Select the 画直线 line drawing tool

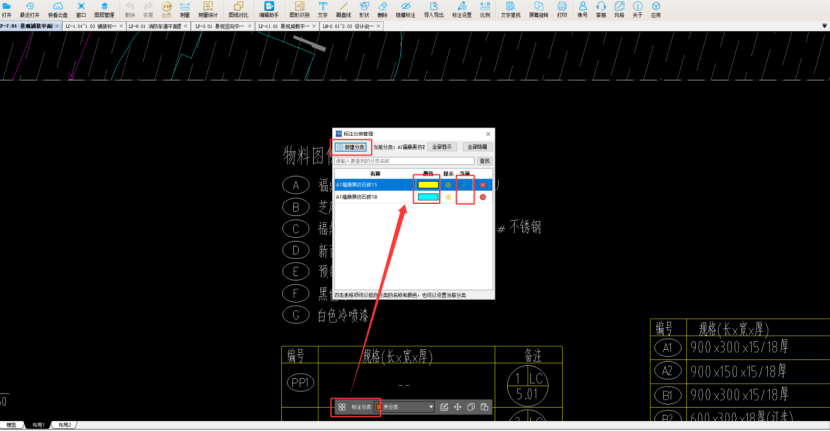pos(344,9)
